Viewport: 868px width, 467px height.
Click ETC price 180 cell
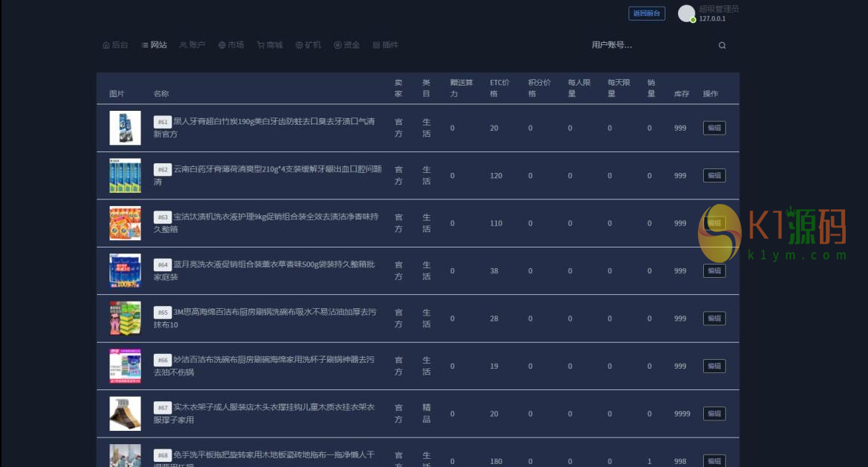tap(496, 461)
